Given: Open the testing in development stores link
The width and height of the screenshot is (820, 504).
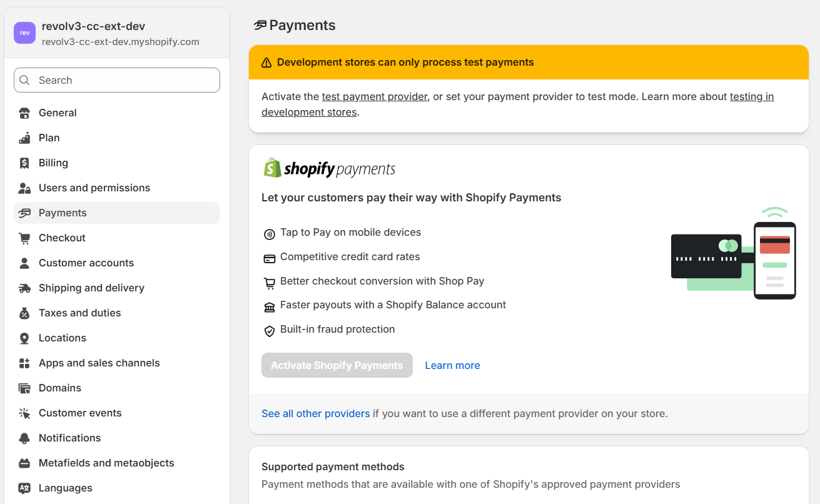Looking at the screenshot, I should (752, 96).
